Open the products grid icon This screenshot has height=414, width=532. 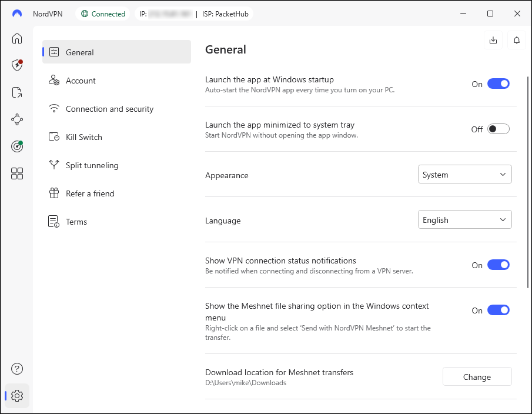tap(17, 173)
